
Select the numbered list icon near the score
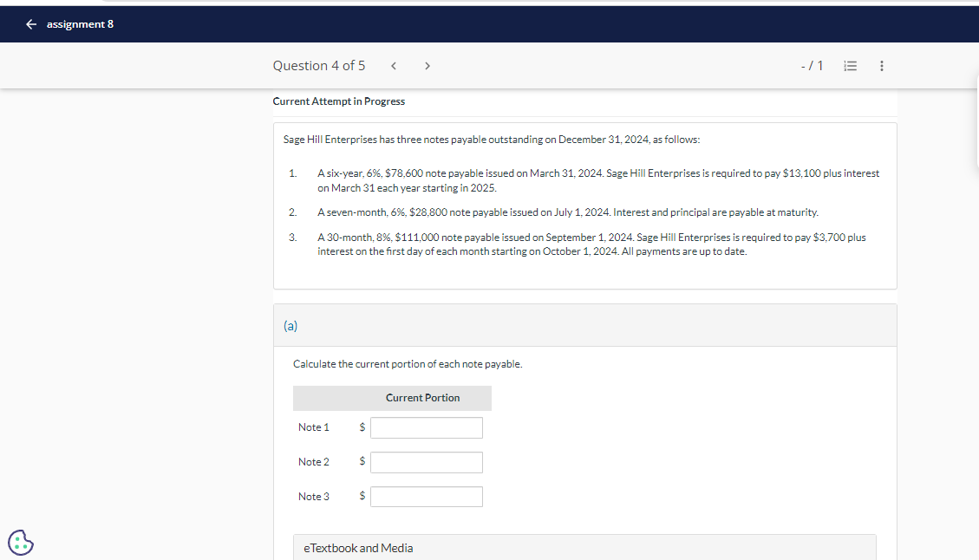tap(850, 65)
